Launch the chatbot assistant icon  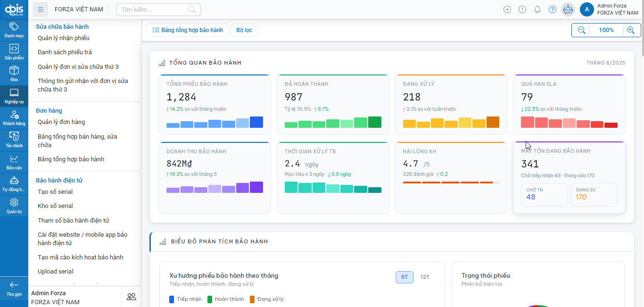tap(568, 9)
